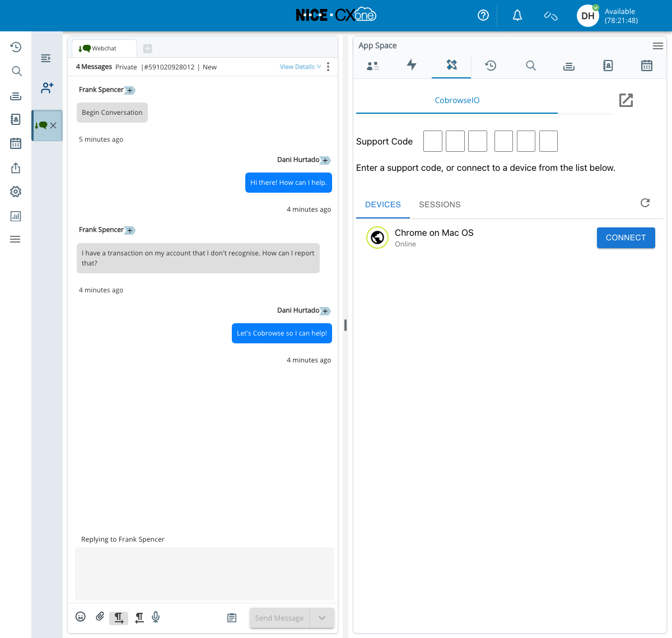Select the Webchat tab
The image size is (672, 638).
point(104,49)
